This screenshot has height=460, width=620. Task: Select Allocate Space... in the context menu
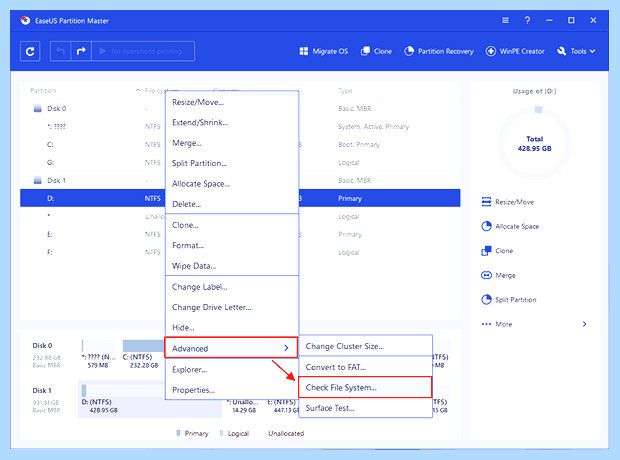(x=232, y=184)
